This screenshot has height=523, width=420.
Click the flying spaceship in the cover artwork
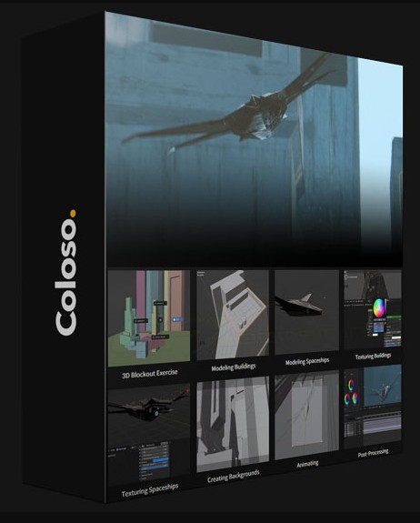click(230, 104)
